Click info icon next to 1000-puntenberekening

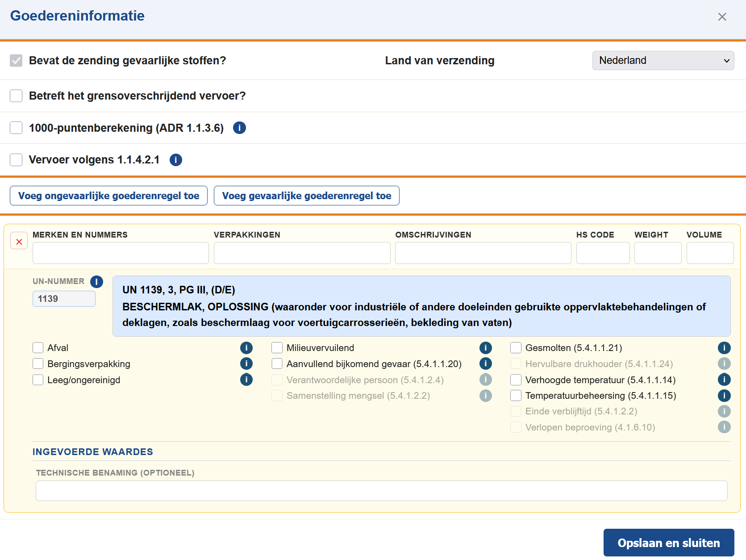239,128
